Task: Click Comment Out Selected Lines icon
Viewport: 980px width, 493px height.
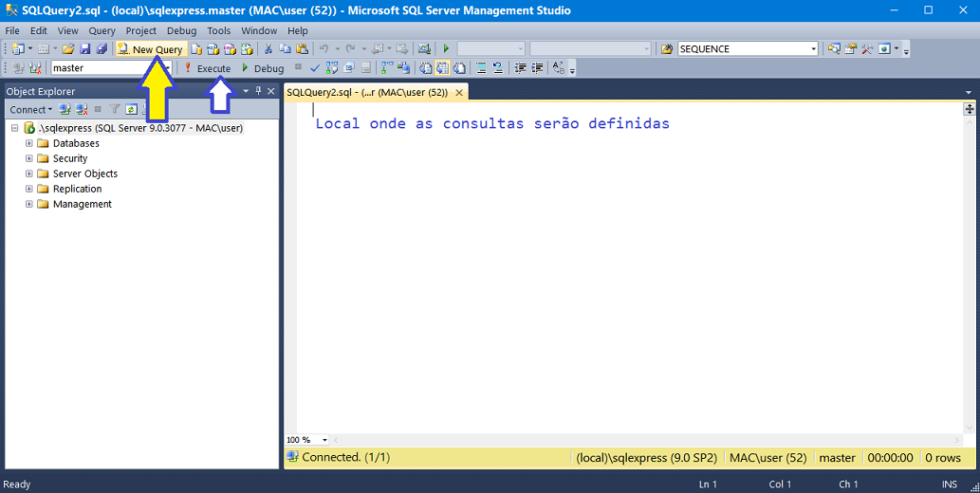Action: coord(481,68)
